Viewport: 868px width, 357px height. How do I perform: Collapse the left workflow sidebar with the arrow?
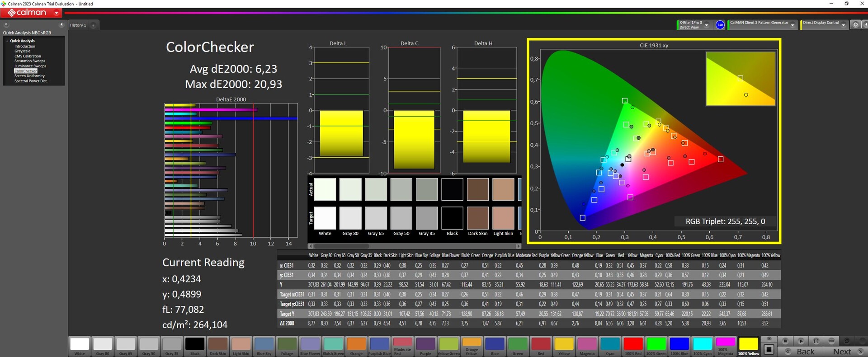pos(61,25)
